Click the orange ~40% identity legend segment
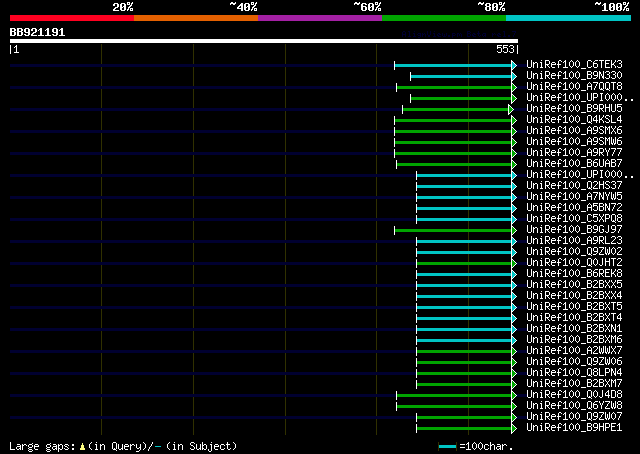Screen dimensions: 640x454 point(196,18)
